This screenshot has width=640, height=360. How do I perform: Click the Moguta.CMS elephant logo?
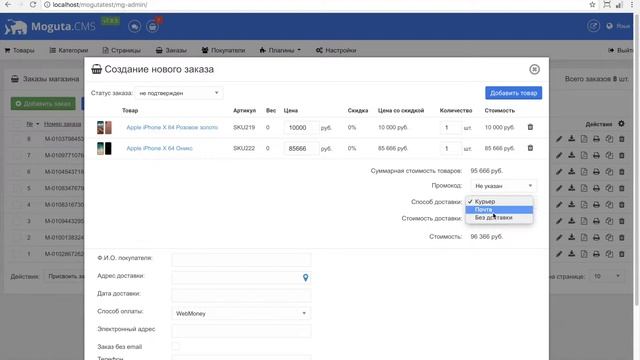(x=16, y=27)
